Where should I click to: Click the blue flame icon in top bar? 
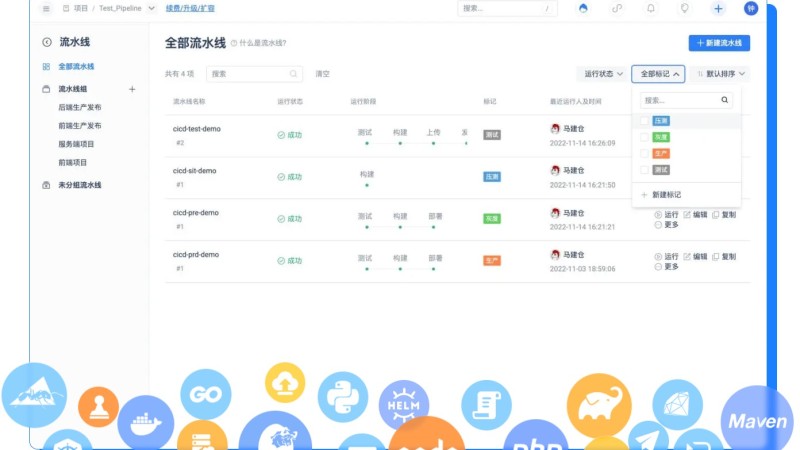(x=583, y=8)
